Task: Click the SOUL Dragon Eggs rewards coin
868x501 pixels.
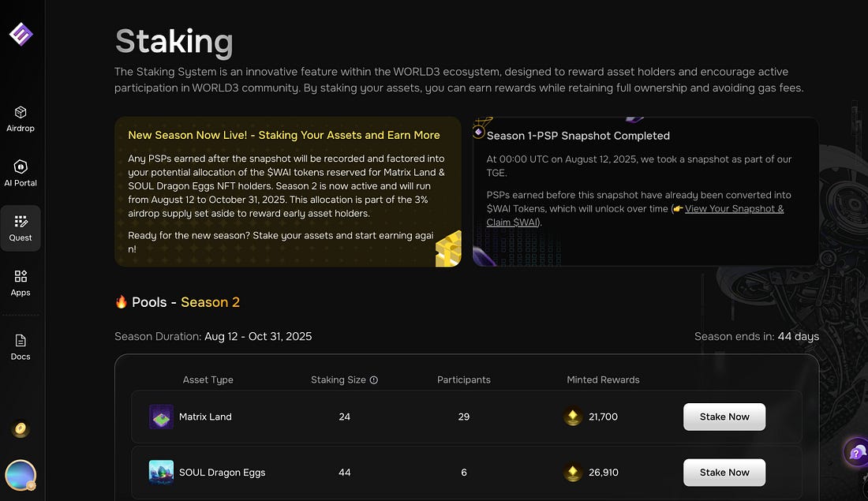Action: (x=574, y=473)
